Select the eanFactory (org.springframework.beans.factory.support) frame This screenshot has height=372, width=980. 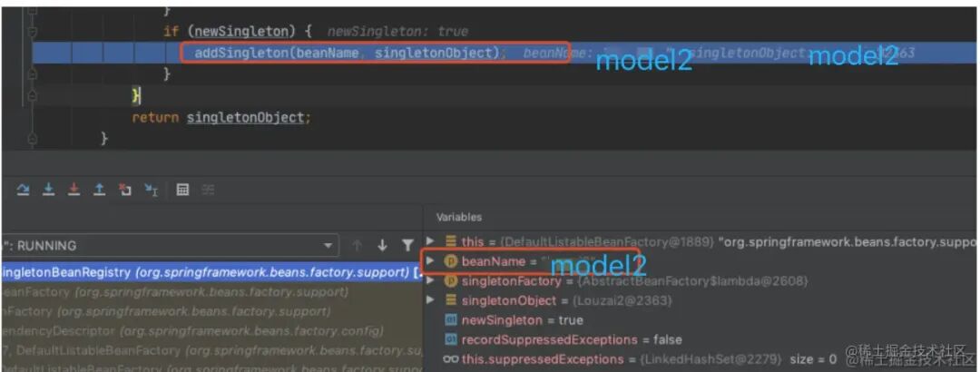pos(211,291)
